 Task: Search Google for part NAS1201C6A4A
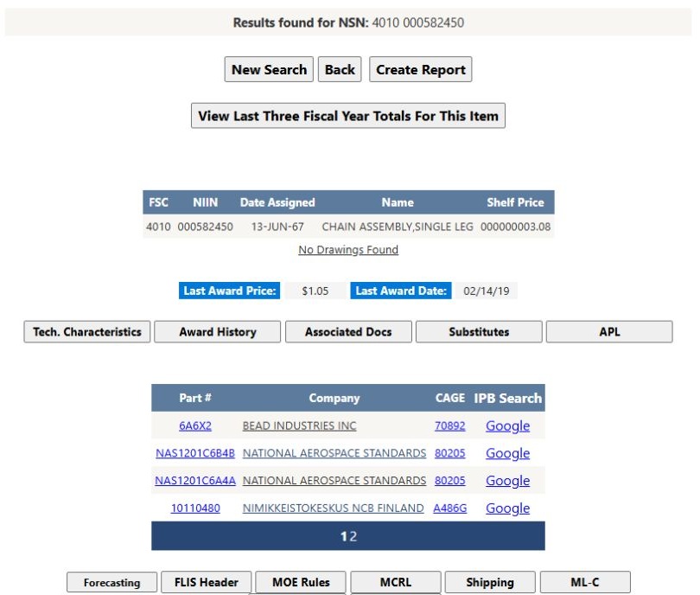(507, 481)
